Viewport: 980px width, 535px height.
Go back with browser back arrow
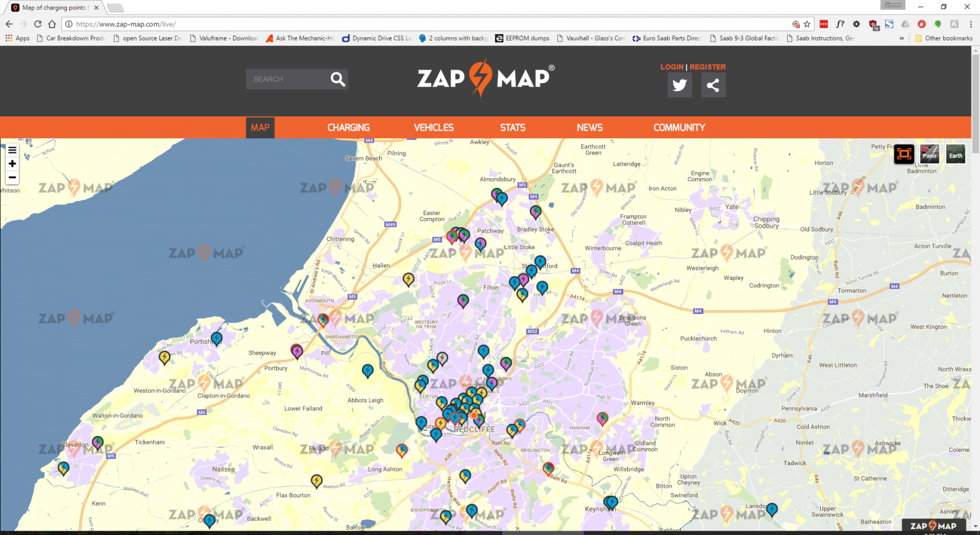click(x=9, y=24)
